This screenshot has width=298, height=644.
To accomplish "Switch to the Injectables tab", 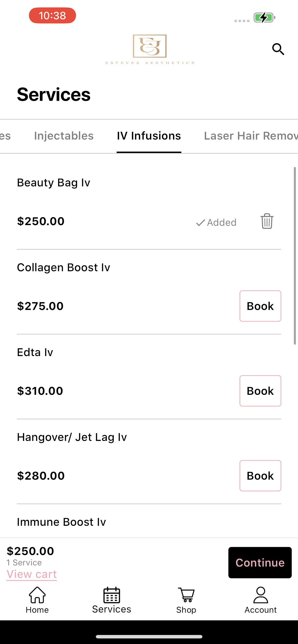I will 64,136.
